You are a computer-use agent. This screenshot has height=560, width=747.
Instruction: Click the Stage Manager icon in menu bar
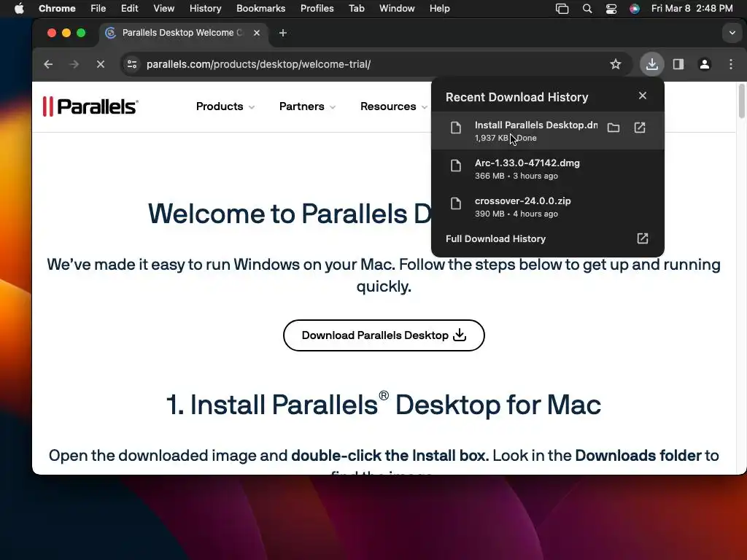pyautogui.click(x=562, y=9)
